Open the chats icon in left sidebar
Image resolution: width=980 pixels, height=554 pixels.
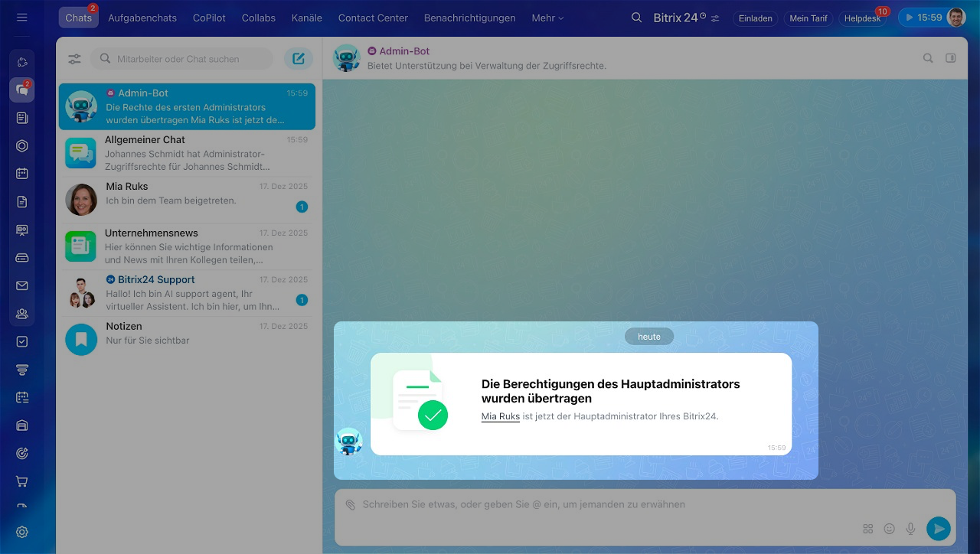[21, 90]
